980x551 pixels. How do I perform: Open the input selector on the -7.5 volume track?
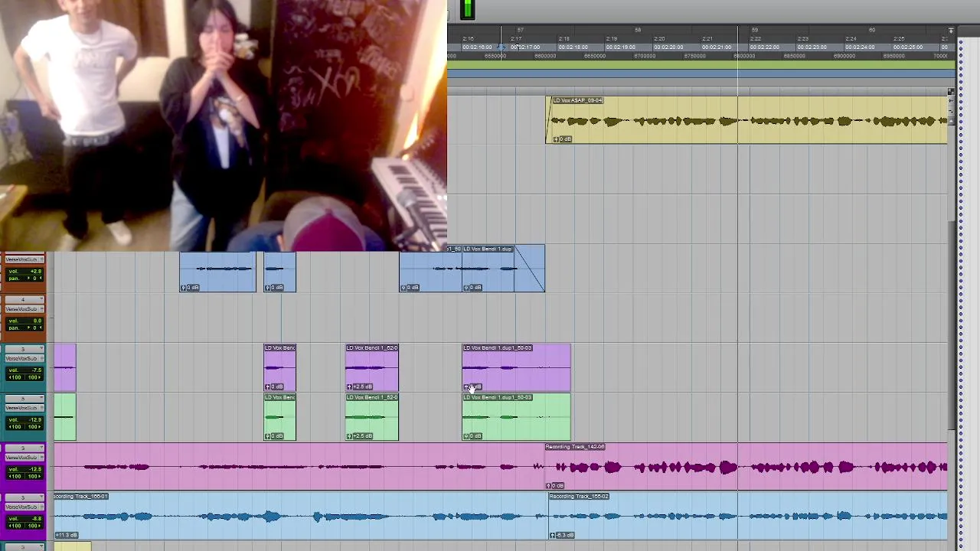tap(24, 350)
